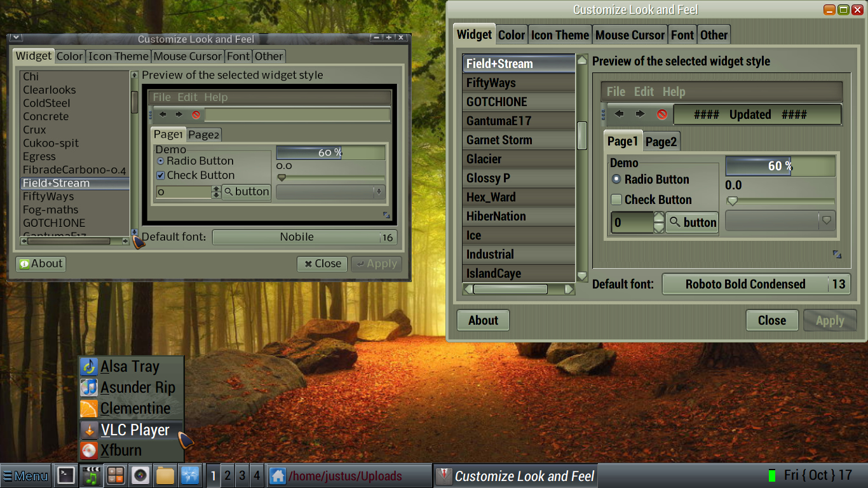Open the multimedia clapperboard launcher in taskbar
This screenshot has height=488, width=868.
(92, 475)
